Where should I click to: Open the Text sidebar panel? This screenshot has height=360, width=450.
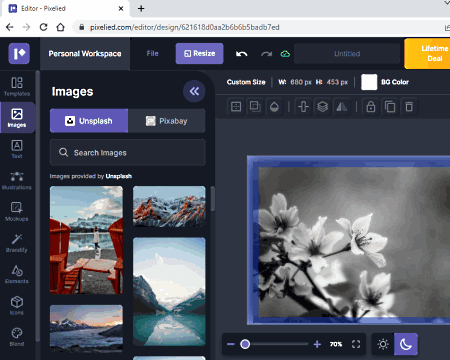17,149
